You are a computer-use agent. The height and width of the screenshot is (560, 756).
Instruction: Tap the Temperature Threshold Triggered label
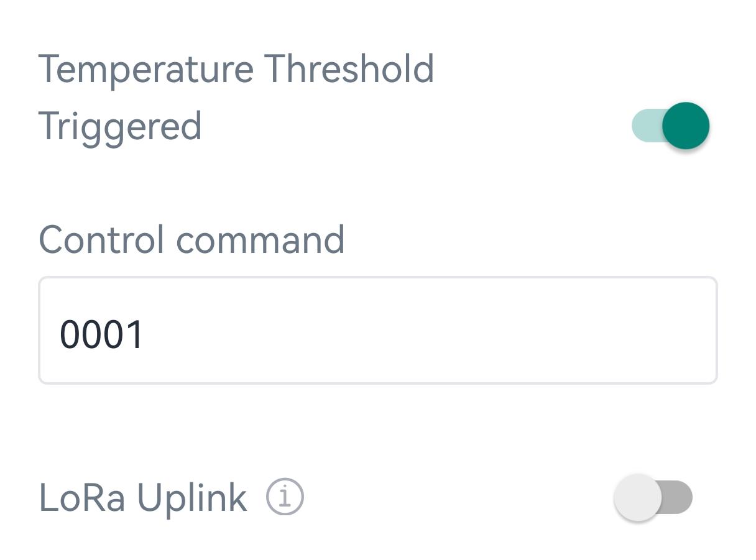(236, 97)
